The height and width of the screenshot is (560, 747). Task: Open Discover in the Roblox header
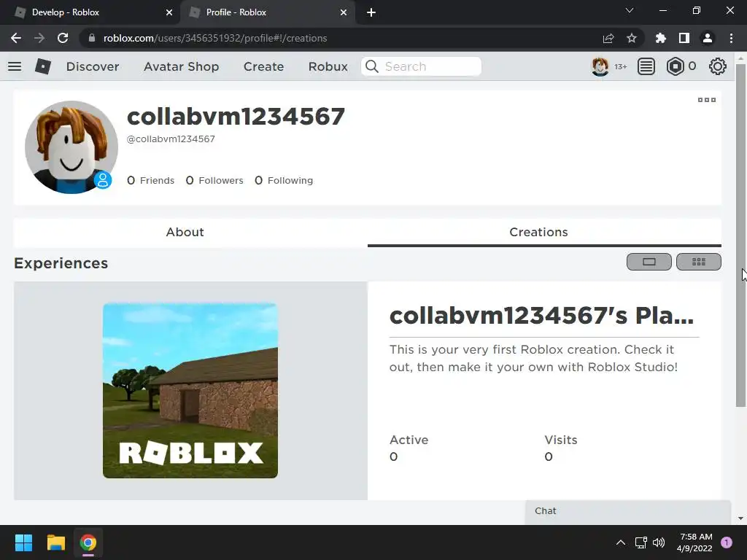(93, 66)
